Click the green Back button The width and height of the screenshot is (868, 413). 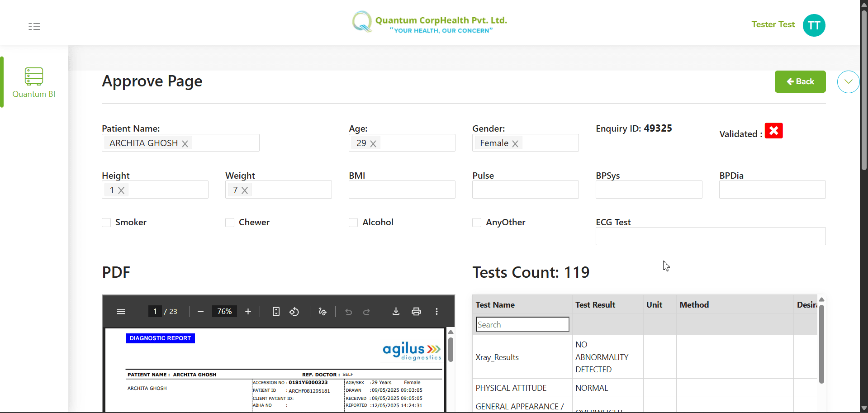tap(800, 81)
